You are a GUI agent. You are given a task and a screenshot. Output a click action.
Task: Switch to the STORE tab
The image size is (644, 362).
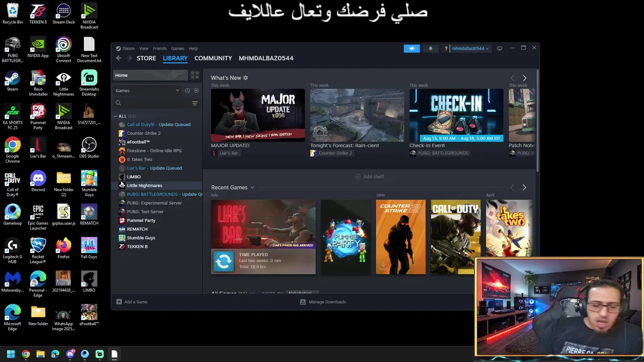[x=146, y=58]
